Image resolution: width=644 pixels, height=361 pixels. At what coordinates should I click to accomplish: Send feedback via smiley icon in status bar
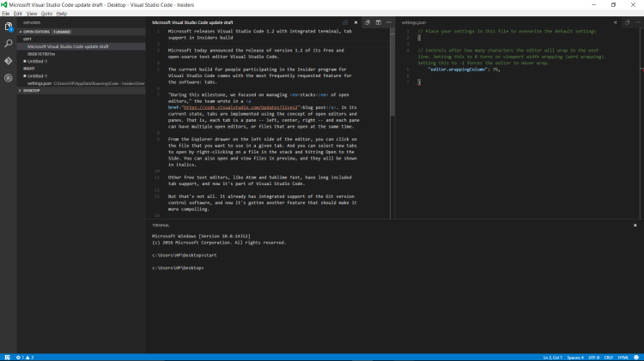636,358
